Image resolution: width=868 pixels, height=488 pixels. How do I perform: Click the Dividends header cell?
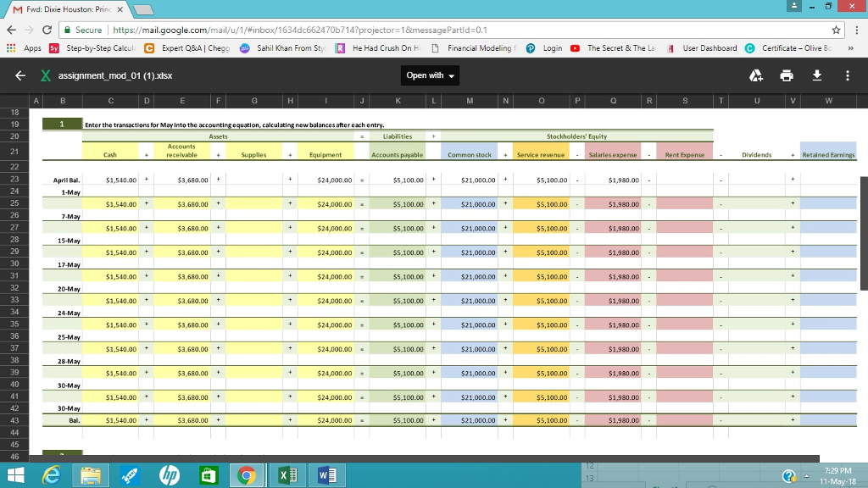[757, 151]
